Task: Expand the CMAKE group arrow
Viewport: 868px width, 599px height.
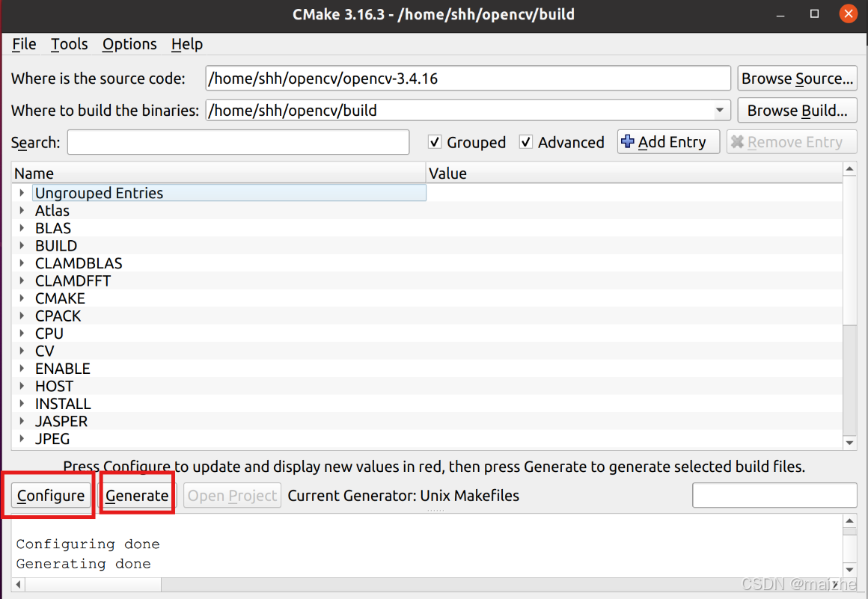Action: (22, 298)
